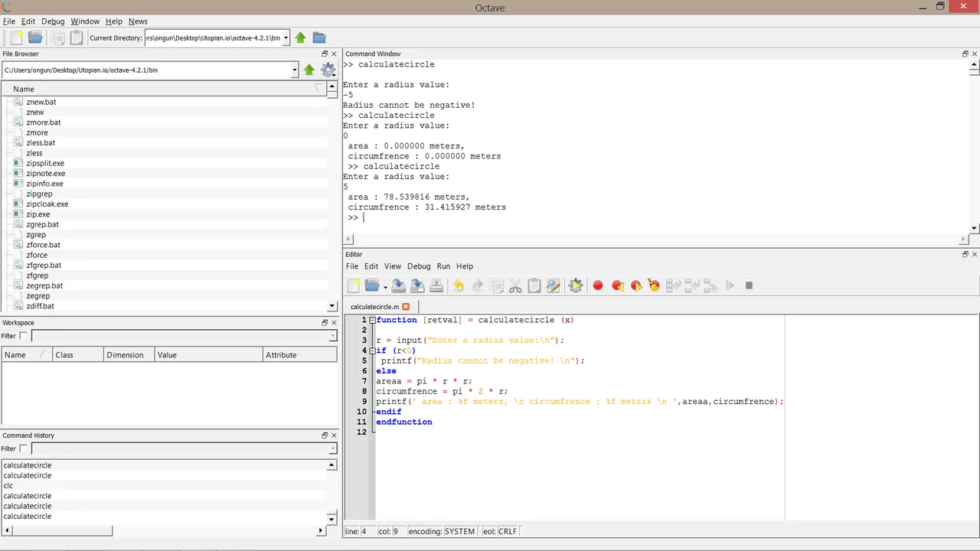
Task: Undock the File Browser panel
Action: [x=325, y=54]
